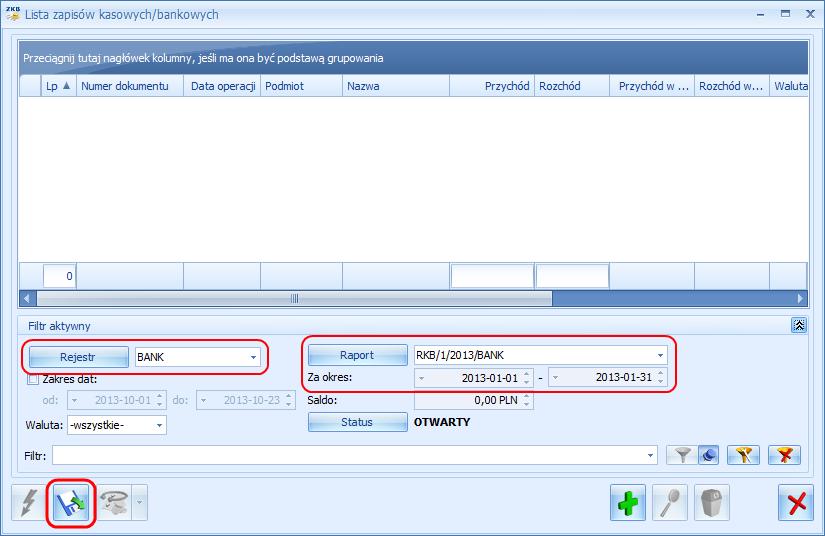Increment the 2013-01-31 date stepper
The width and height of the screenshot is (825, 536).
pyautogui.click(x=661, y=373)
